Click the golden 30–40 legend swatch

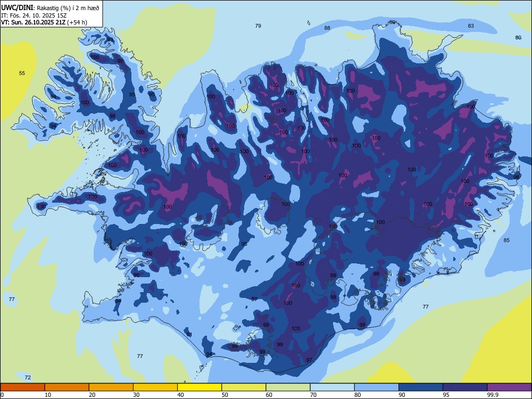[155, 387]
